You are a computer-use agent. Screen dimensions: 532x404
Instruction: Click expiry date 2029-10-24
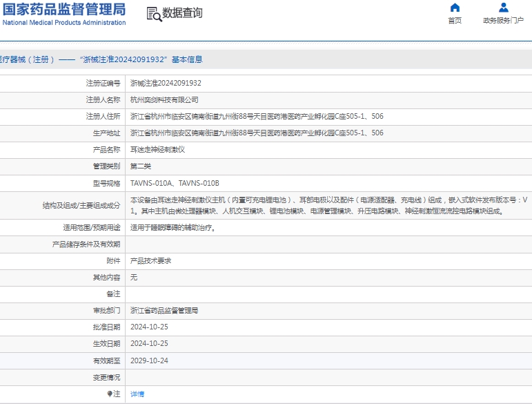tap(149, 361)
